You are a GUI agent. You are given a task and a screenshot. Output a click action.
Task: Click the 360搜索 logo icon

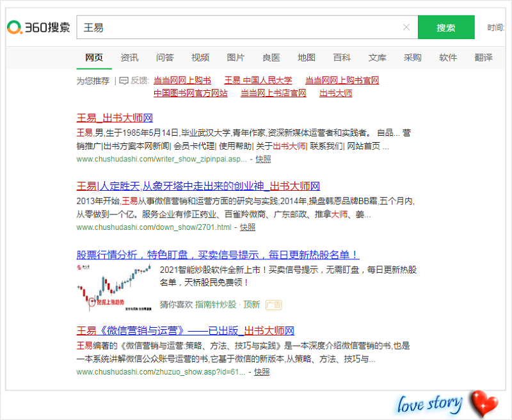point(15,28)
